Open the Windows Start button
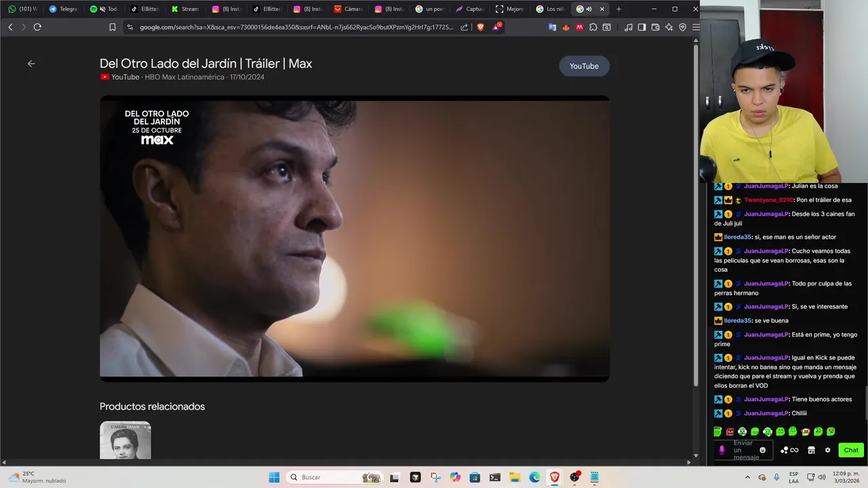The width and height of the screenshot is (868, 488). [274, 477]
